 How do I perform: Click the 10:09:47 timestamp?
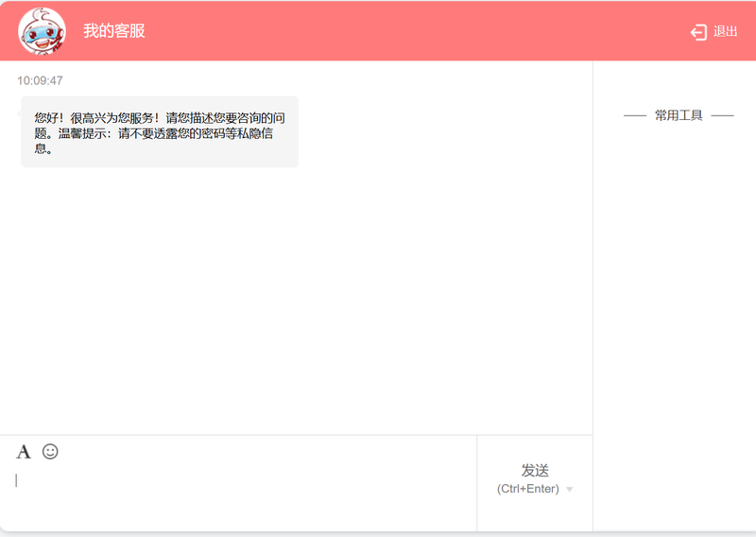click(40, 80)
